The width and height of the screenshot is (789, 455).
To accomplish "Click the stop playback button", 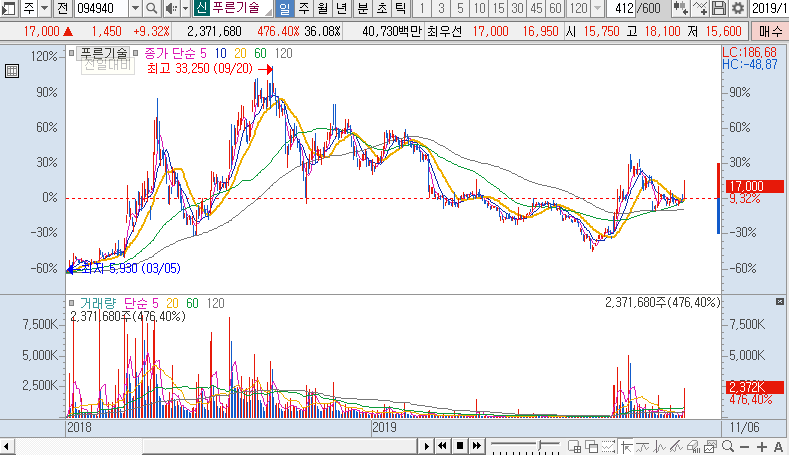I will click(x=460, y=446).
